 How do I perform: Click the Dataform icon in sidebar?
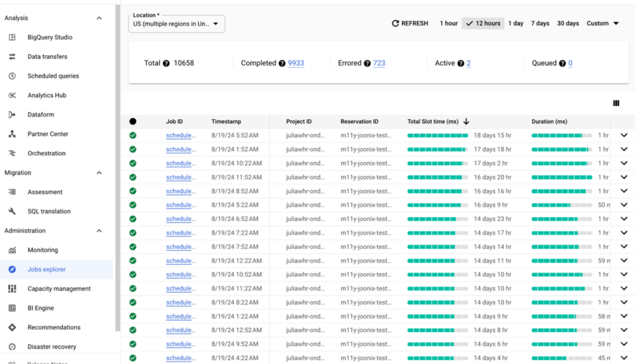click(x=12, y=115)
